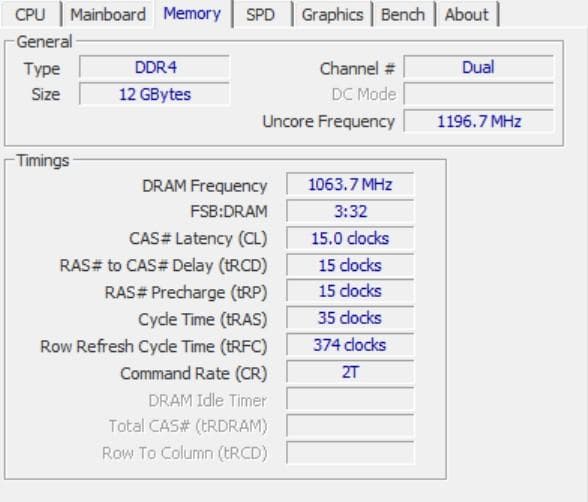
Task: Click the empty DC Mode field
Action: tap(478, 94)
